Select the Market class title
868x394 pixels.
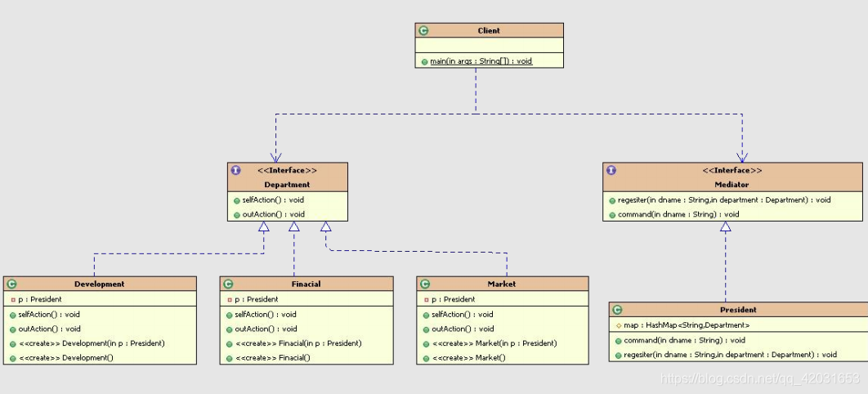coord(502,284)
